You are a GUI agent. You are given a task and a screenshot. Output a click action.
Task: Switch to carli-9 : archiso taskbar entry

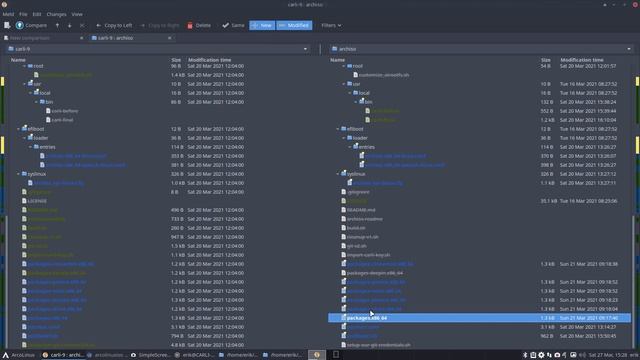pyautogui.click(x=63, y=355)
